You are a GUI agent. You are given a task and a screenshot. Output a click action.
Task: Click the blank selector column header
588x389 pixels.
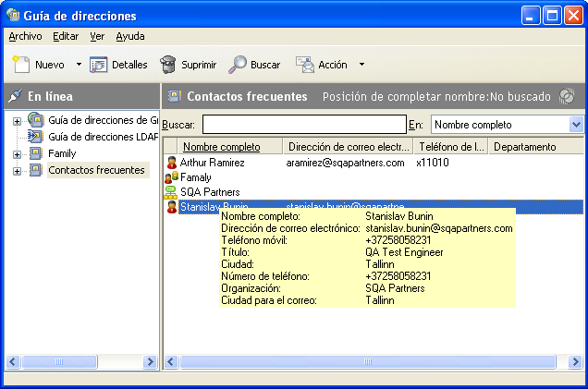coord(170,147)
